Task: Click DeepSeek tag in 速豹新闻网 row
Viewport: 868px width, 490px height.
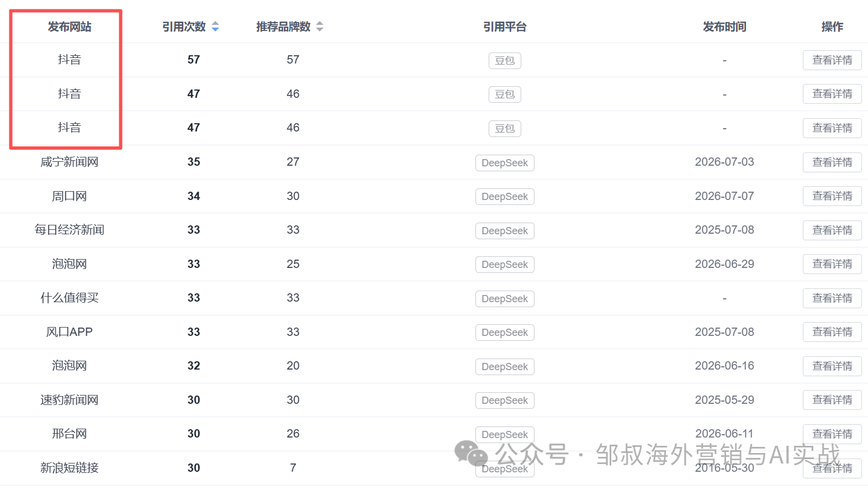Action: [505, 401]
